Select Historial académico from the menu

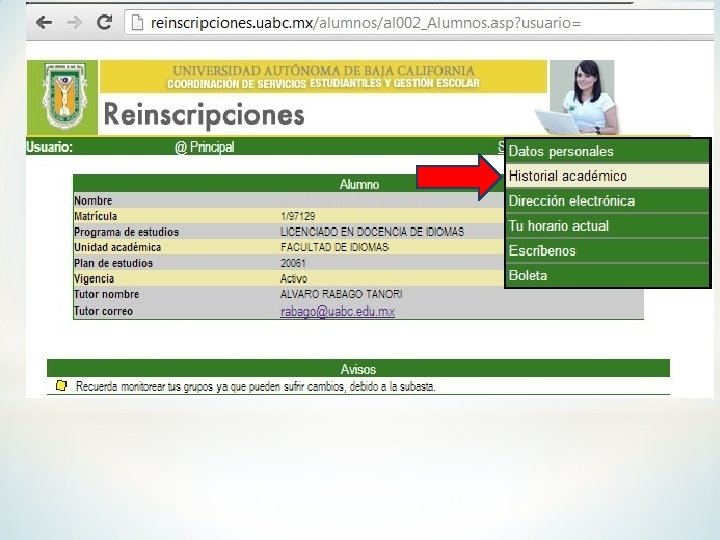[x=607, y=176]
